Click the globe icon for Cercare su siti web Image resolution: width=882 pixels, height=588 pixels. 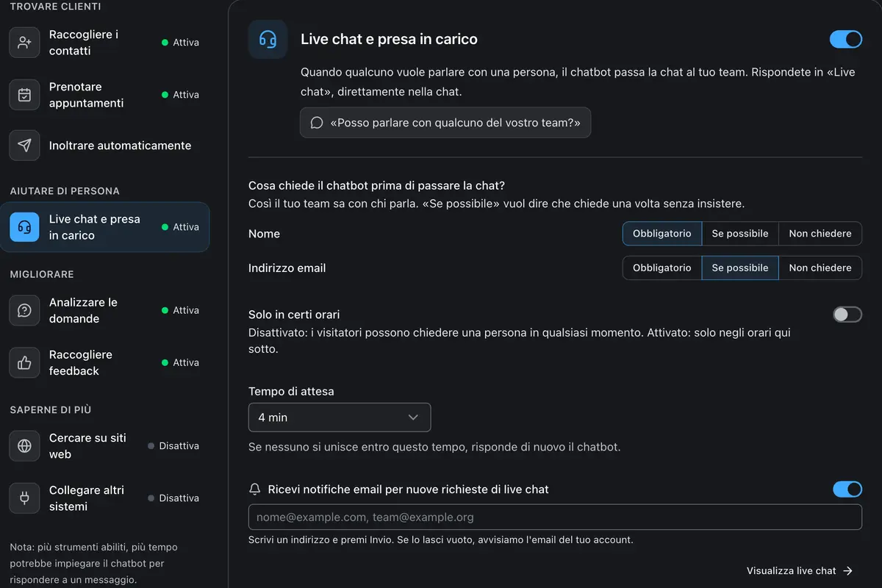(x=24, y=446)
